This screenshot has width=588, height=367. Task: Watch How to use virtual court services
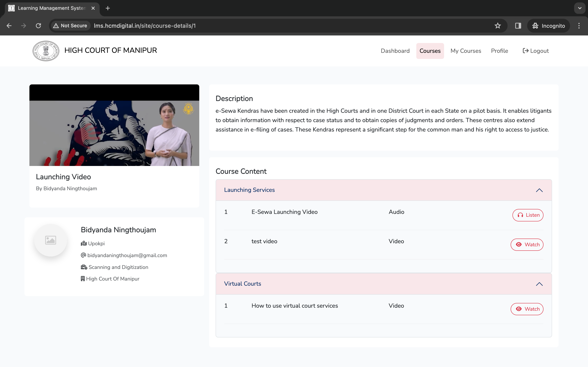coord(527,309)
